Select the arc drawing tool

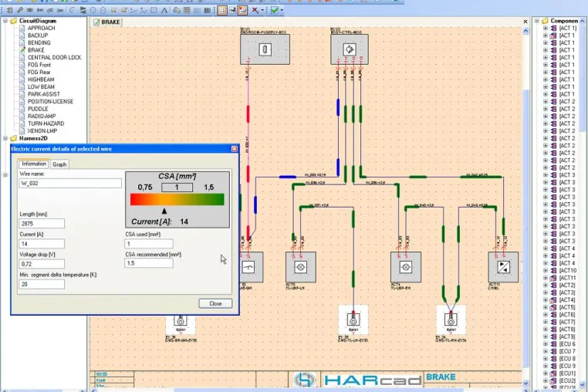coord(72,11)
